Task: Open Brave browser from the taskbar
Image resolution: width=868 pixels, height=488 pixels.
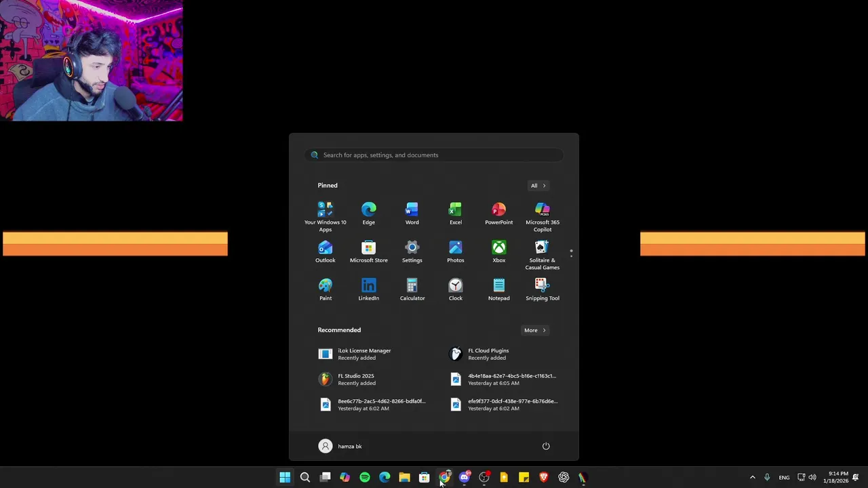Action: [x=543, y=477]
